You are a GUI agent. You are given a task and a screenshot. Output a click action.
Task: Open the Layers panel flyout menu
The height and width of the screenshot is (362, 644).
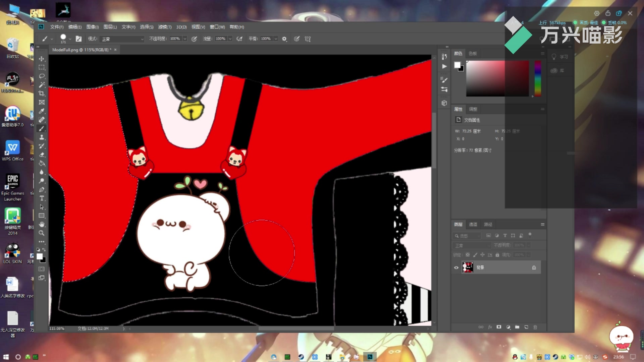542,224
